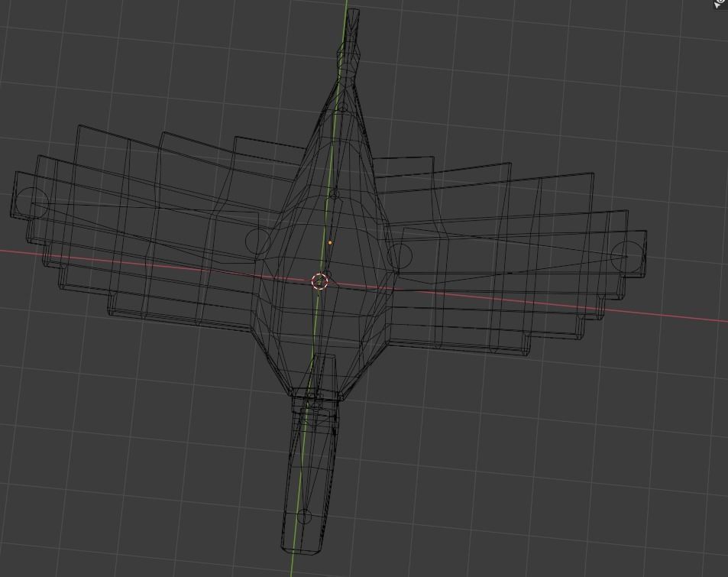Open the viewport visibility and selectability icon

click(x=720, y=4)
